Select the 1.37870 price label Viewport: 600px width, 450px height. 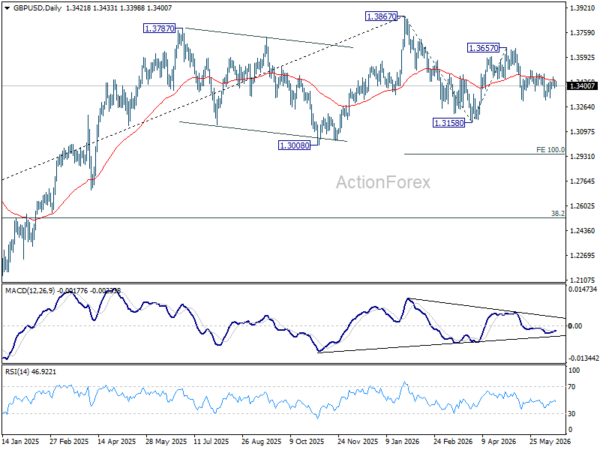click(160, 28)
